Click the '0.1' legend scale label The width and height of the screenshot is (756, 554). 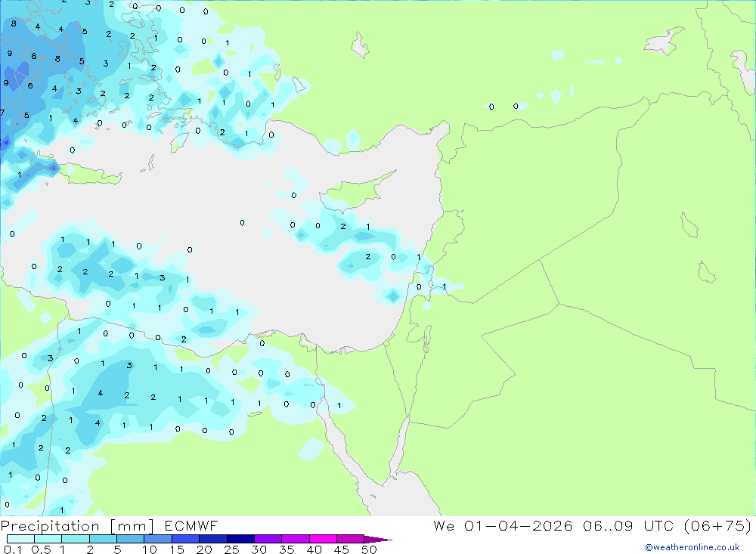(13, 549)
